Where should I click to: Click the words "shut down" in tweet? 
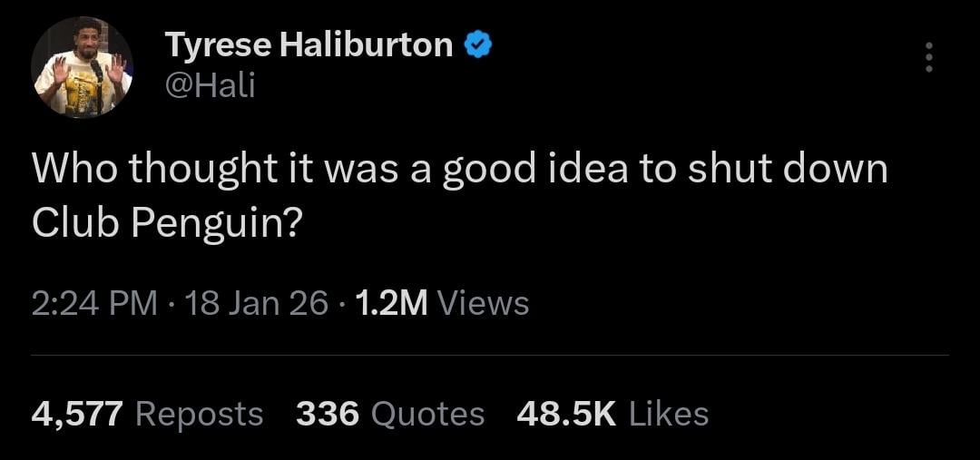(x=787, y=170)
